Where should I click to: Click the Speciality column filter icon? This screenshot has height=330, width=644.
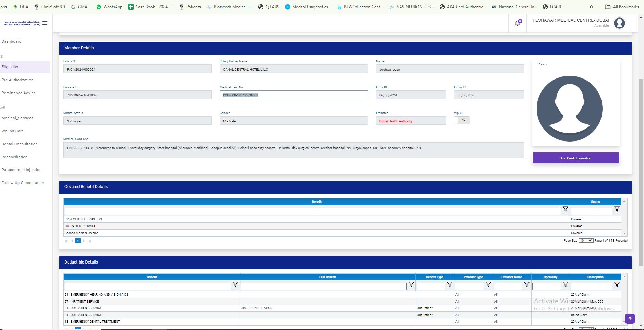coord(566,284)
